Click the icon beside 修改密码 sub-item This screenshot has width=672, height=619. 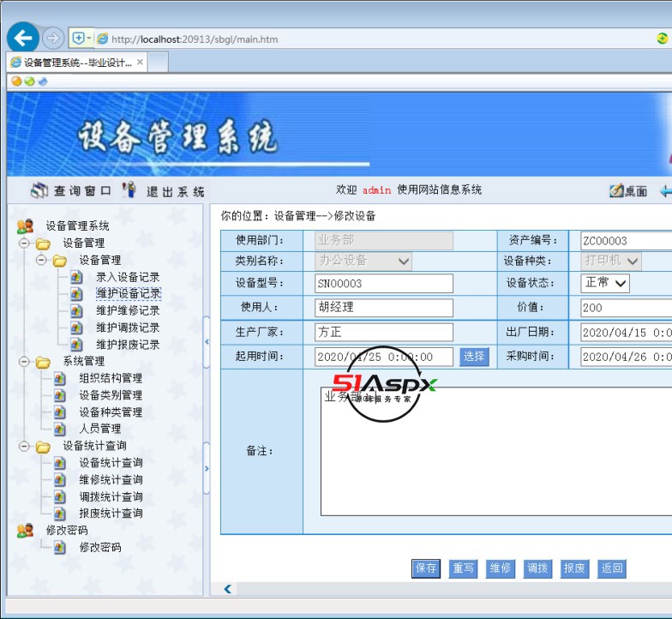(x=59, y=547)
